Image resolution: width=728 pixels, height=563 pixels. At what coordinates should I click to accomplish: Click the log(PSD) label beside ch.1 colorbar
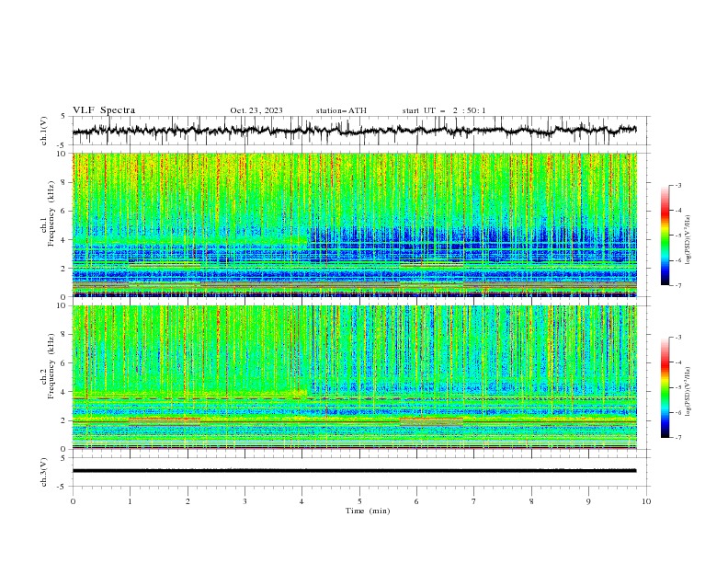688,239
